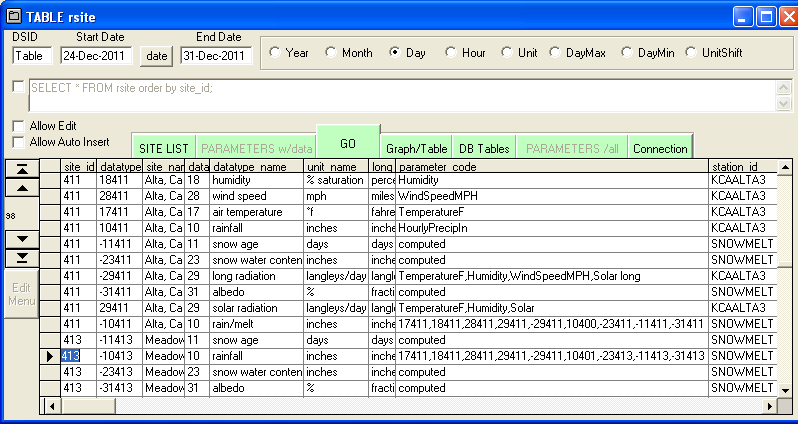
Task: Click the next record down arrow button
Action: coord(21,238)
